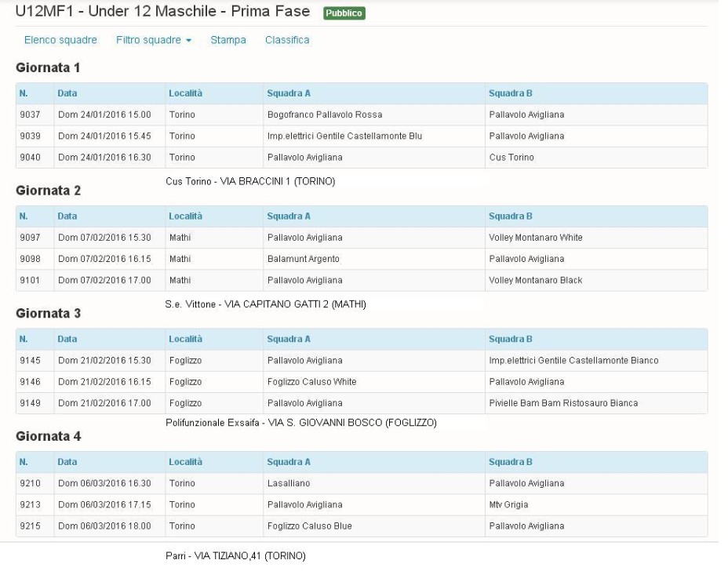
Task: Select match 9146 Foglizzo Caluso White
Action: [362, 382]
